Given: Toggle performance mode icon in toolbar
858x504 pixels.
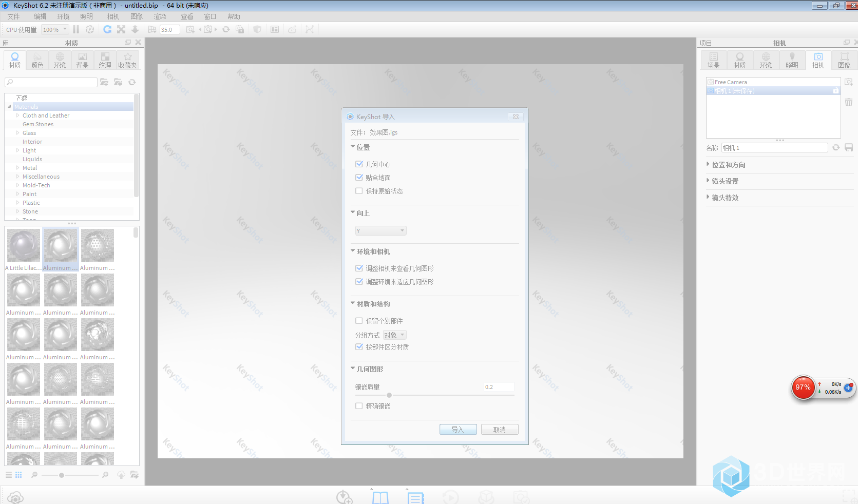Looking at the screenshot, I should coord(90,30).
